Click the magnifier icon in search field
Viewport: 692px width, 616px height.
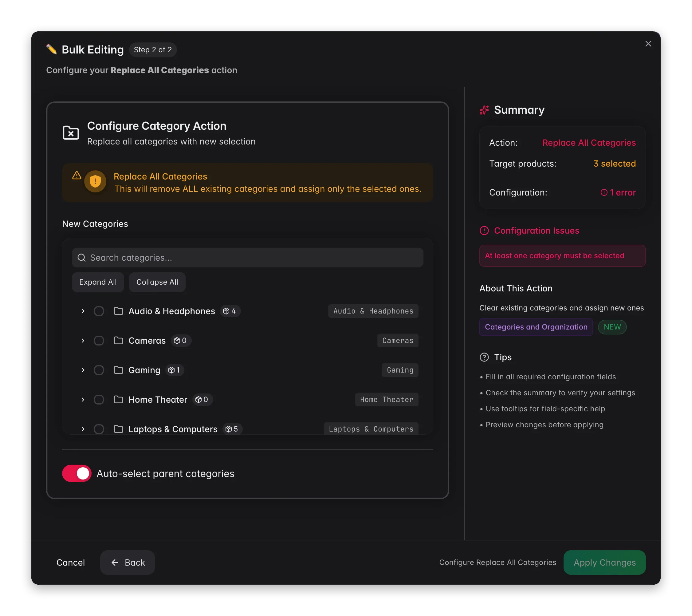pyautogui.click(x=82, y=258)
